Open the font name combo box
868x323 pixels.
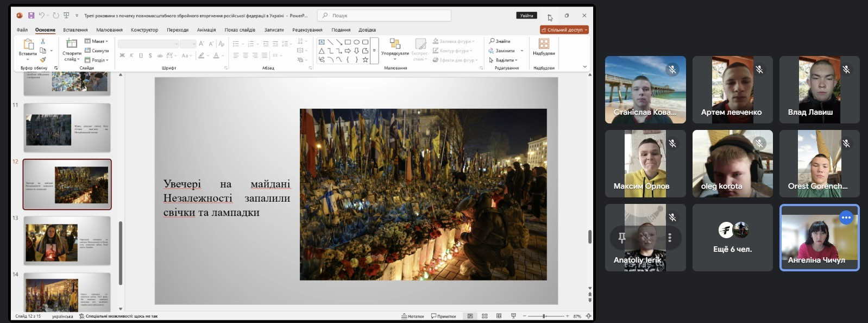148,44
